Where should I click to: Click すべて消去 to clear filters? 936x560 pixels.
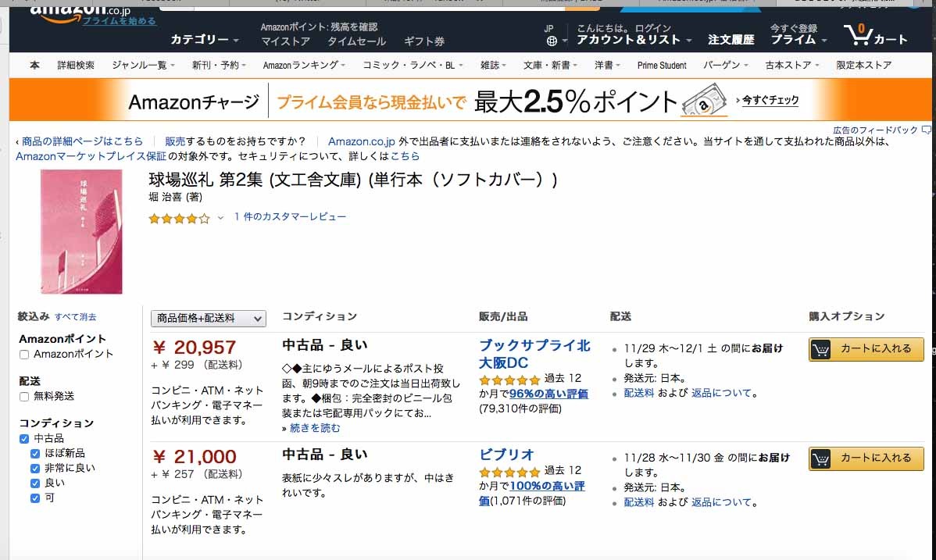(75, 317)
